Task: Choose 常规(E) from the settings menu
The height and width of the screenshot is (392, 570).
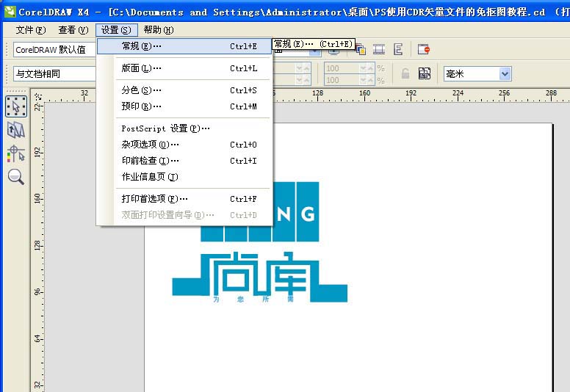Action: (184, 46)
